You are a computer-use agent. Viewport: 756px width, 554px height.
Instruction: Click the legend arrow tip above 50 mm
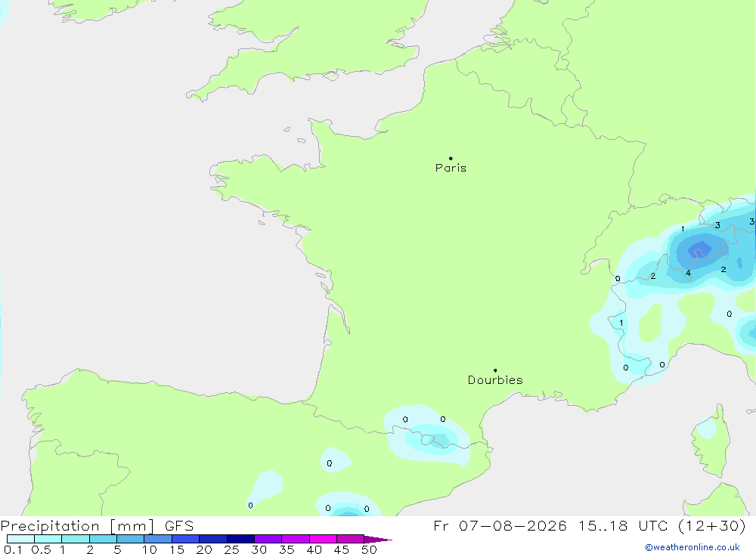[378, 539]
